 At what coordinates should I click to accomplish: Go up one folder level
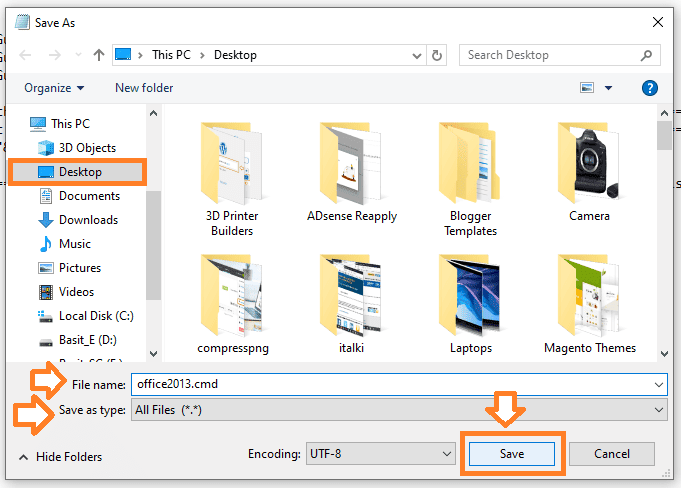(99, 55)
